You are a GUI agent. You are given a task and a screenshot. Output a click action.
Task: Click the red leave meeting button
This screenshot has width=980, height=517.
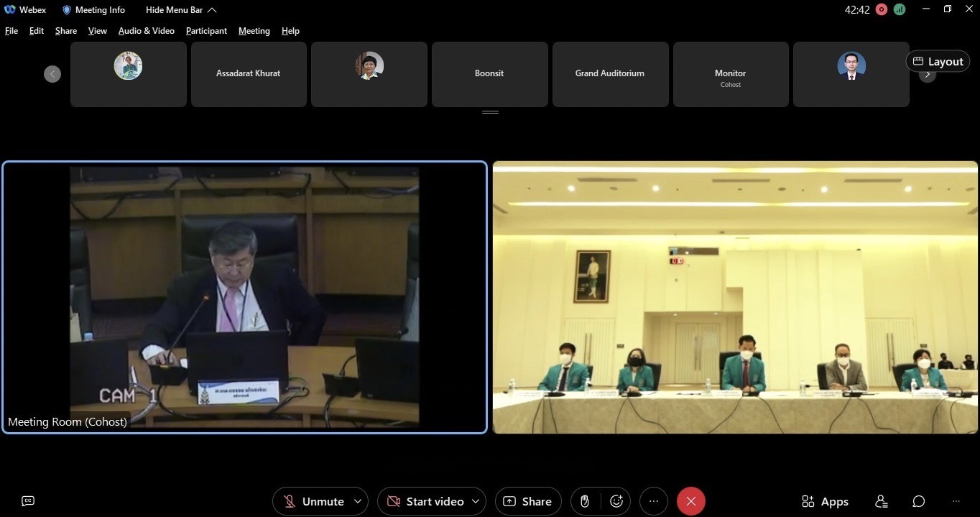coord(690,501)
